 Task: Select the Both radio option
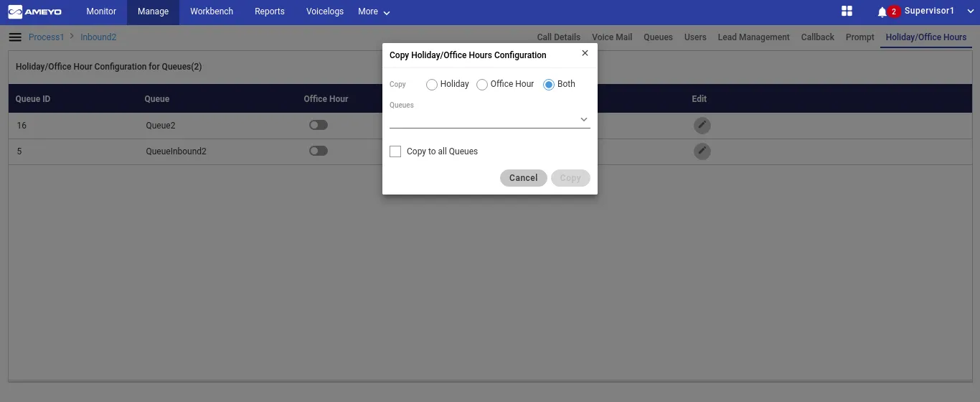[549, 85]
